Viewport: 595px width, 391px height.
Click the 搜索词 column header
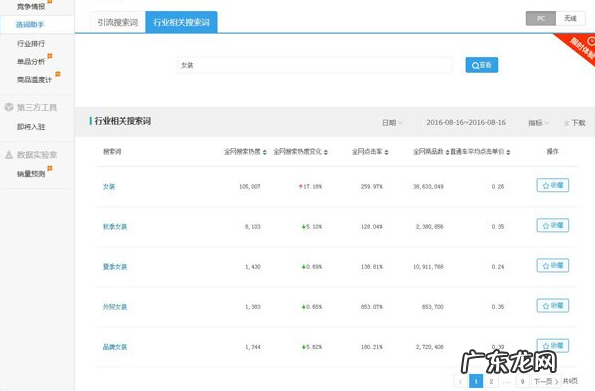click(112, 151)
